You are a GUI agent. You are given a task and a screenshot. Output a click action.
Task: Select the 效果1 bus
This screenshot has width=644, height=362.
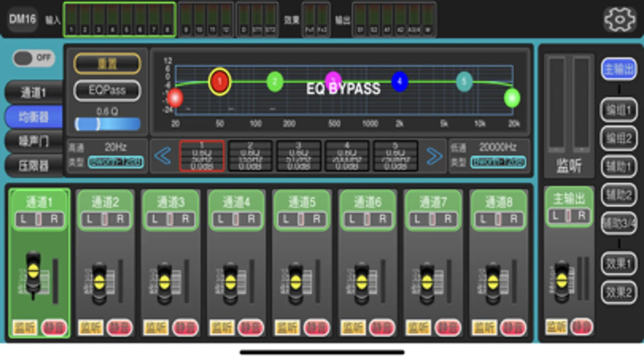[619, 264]
